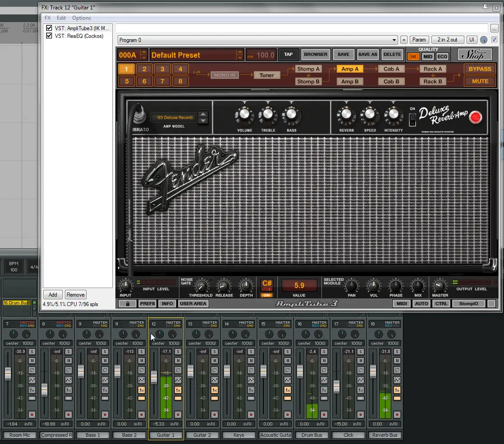Switch to Amp A module
This screenshot has height=444, width=504.
pyautogui.click(x=350, y=69)
